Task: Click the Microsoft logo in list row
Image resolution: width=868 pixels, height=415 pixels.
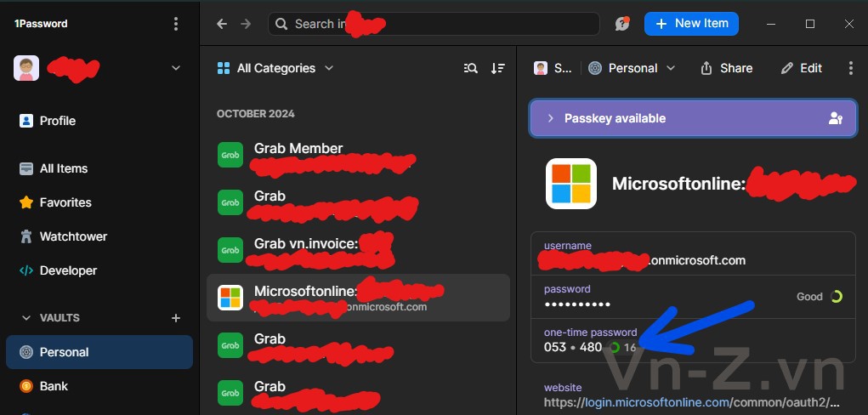Action: (230, 298)
